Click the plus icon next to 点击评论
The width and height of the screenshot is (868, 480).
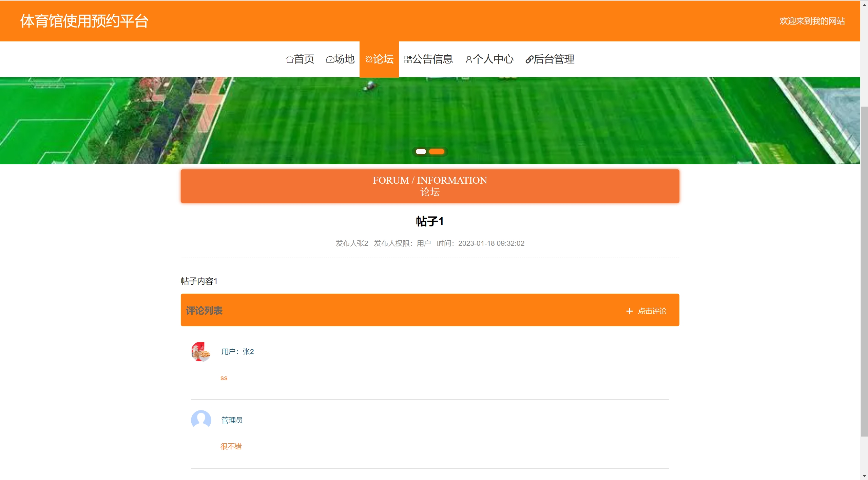point(629,311)
